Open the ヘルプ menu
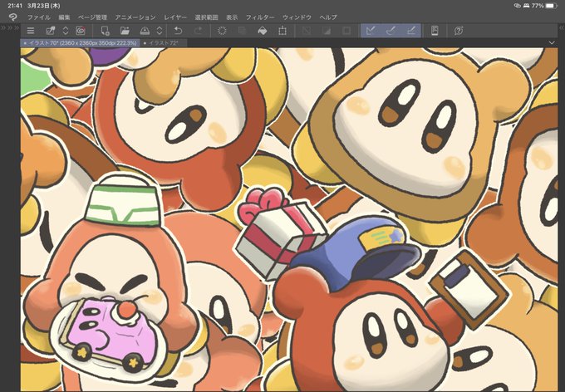The image size is (565, 392). 328,17
